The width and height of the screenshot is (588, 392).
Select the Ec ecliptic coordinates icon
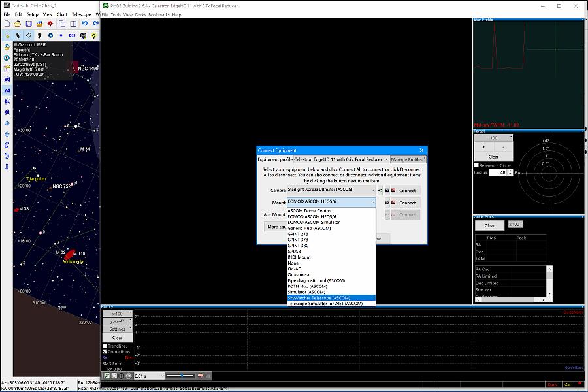(7, 101)
